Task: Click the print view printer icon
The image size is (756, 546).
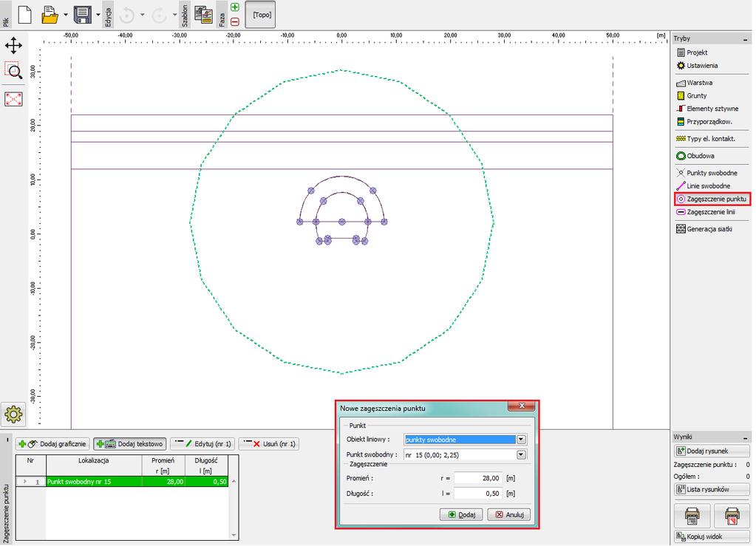Action: (692, 516)
